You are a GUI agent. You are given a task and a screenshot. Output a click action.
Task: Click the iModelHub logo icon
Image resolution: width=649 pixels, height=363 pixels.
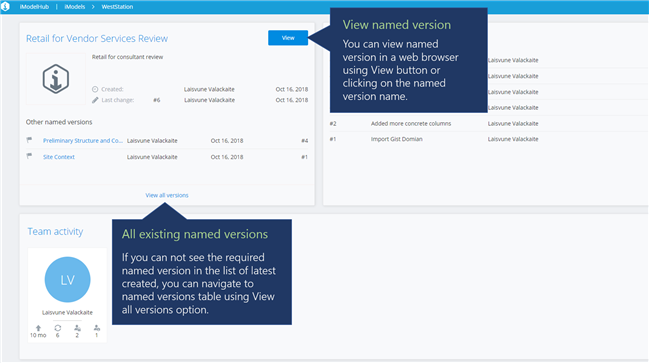(x=5, y=7)
